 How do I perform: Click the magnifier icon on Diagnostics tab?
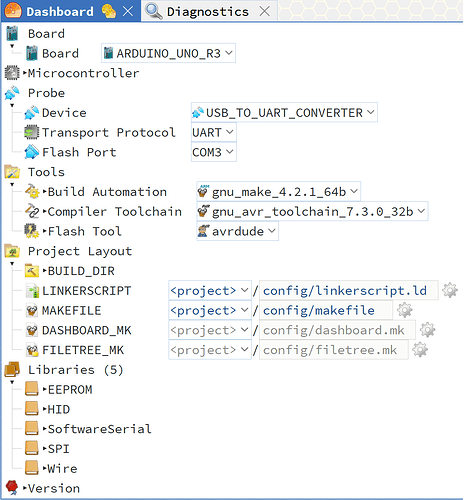[x=154, y=11]
